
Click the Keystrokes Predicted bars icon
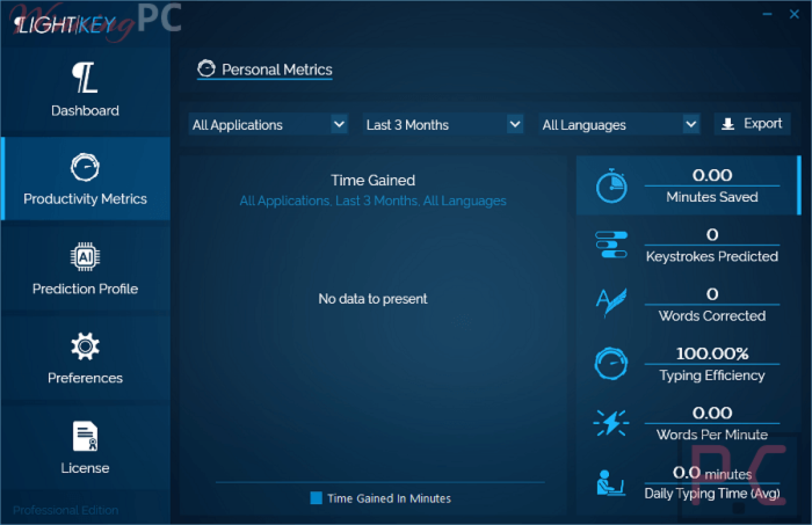tap(611, 244)
